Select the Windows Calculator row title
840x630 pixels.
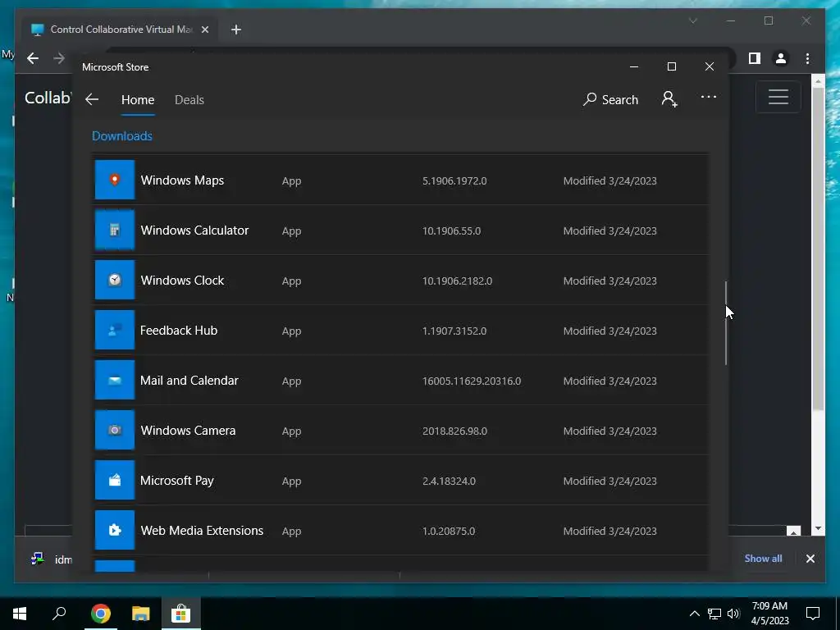coord(194,231)
